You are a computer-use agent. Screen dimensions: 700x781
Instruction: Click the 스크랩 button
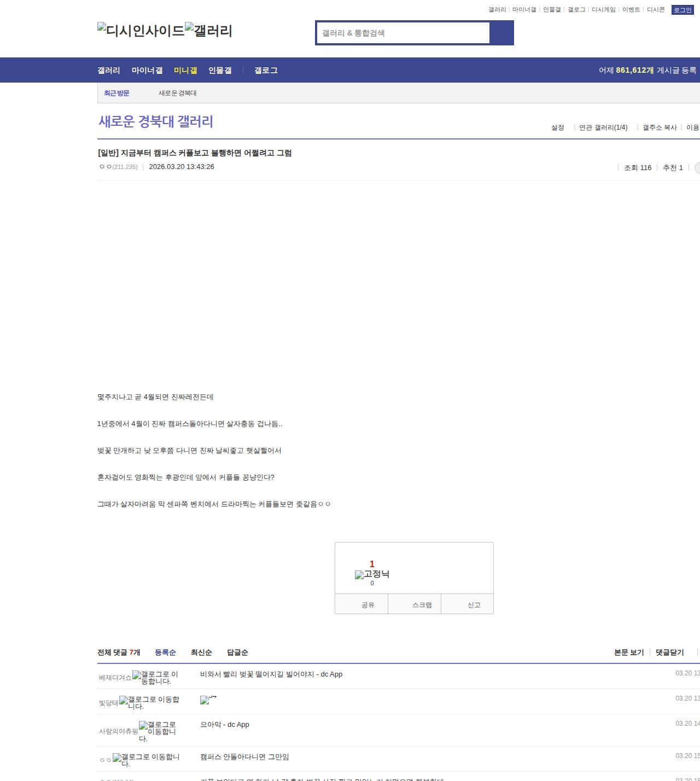tap(415, 604)
